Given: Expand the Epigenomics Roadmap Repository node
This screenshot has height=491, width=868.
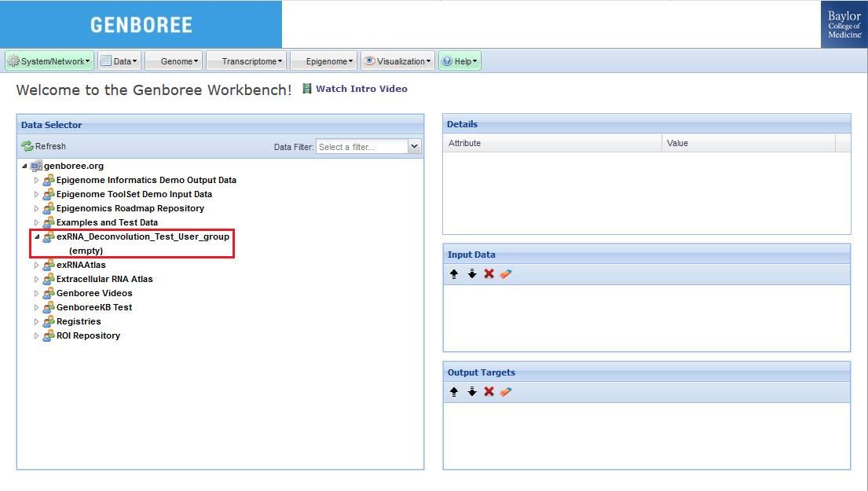Looking at the screenshot, I should 36,209.
